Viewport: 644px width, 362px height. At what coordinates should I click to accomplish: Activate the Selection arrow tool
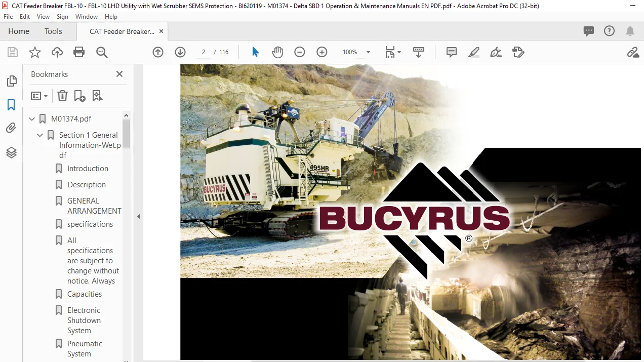255,52
